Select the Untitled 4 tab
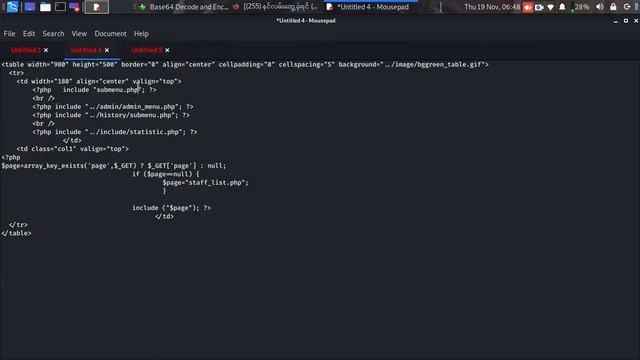 click(x=86, y=50)
